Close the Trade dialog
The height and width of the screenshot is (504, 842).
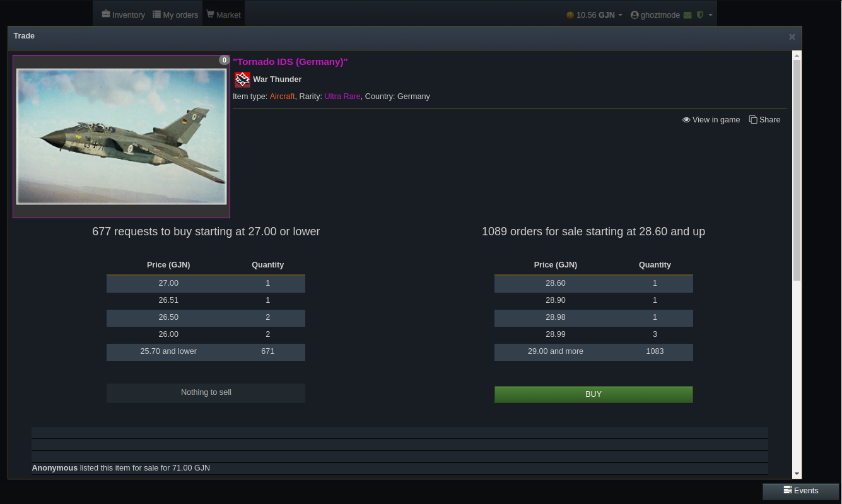pyautogui.click(x=792, y=37)
